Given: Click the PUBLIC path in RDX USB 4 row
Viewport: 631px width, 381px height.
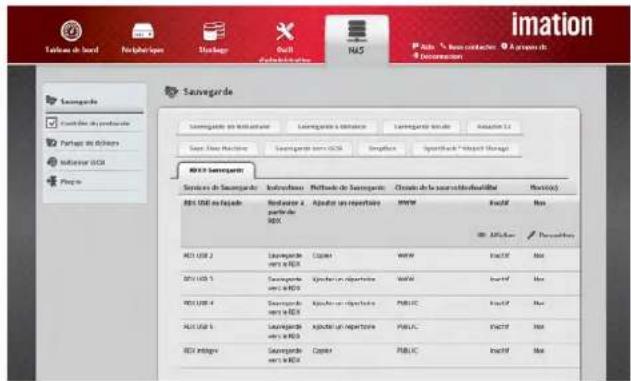Looking at the screenshot, I should pyautogui.click(x=407, y=303).
